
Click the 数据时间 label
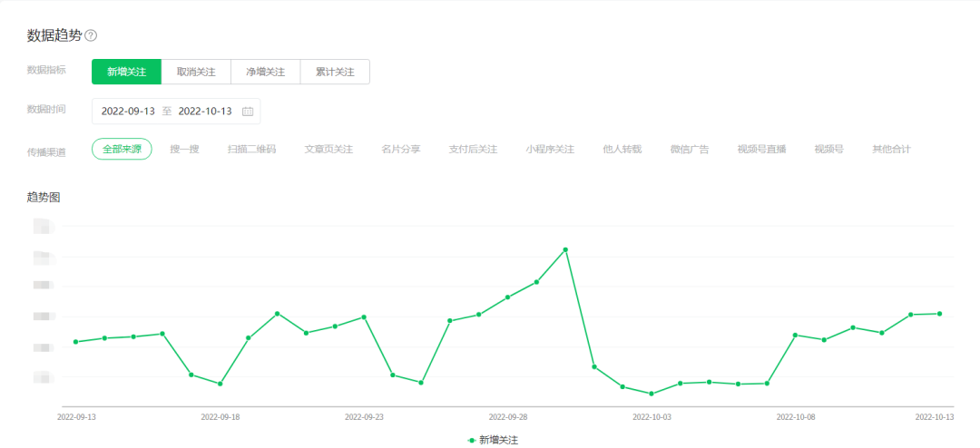coord(46,109)
